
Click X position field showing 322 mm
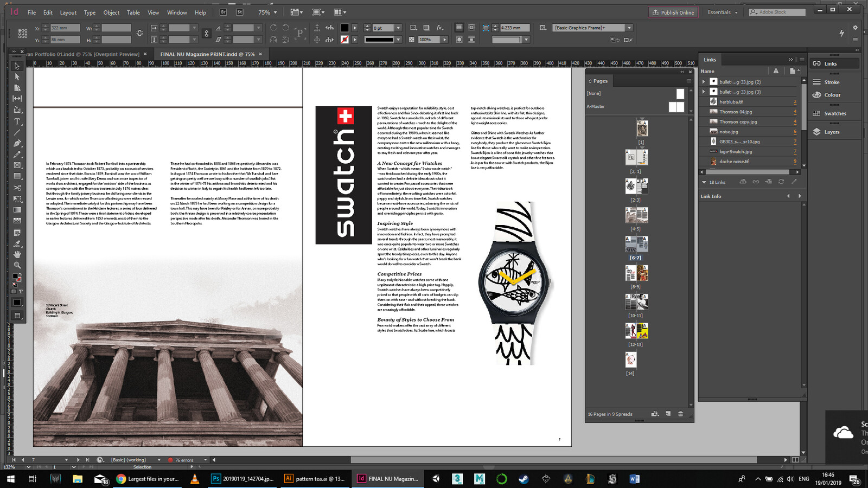65,28
